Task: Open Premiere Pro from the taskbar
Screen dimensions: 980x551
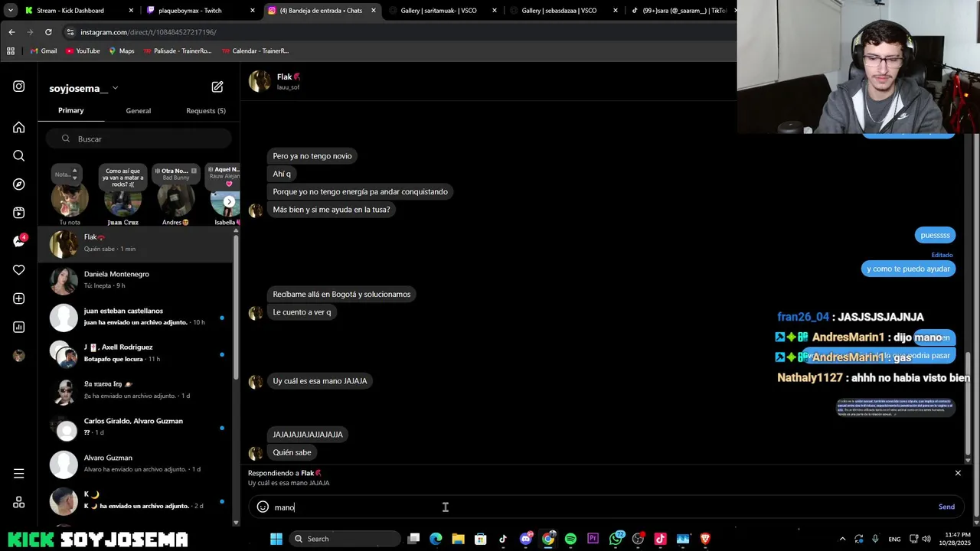Action: tap(593, 539)
